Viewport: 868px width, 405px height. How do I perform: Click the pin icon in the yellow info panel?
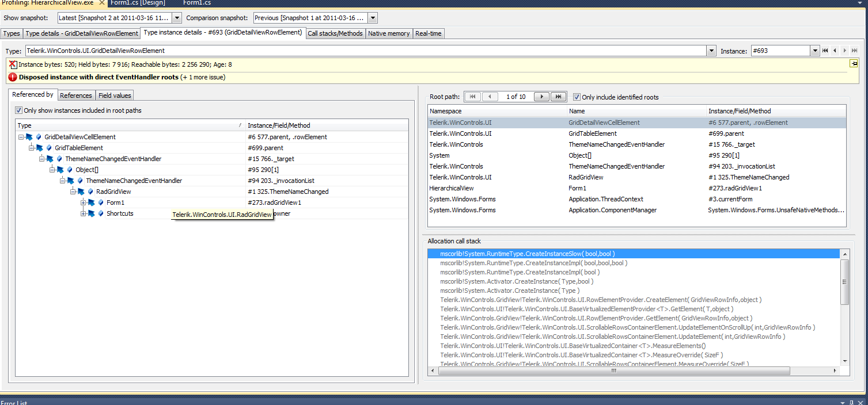pos(854,63)
